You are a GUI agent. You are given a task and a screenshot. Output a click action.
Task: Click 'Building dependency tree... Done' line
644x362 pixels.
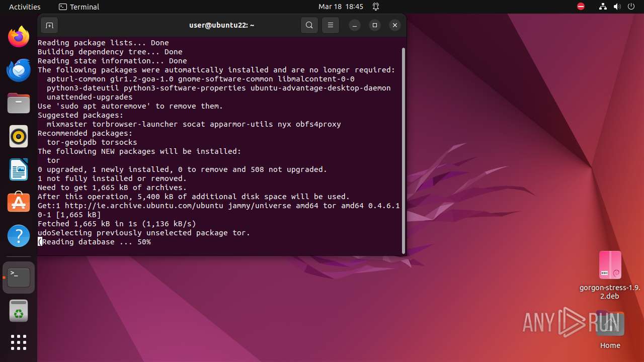(110, 52)
